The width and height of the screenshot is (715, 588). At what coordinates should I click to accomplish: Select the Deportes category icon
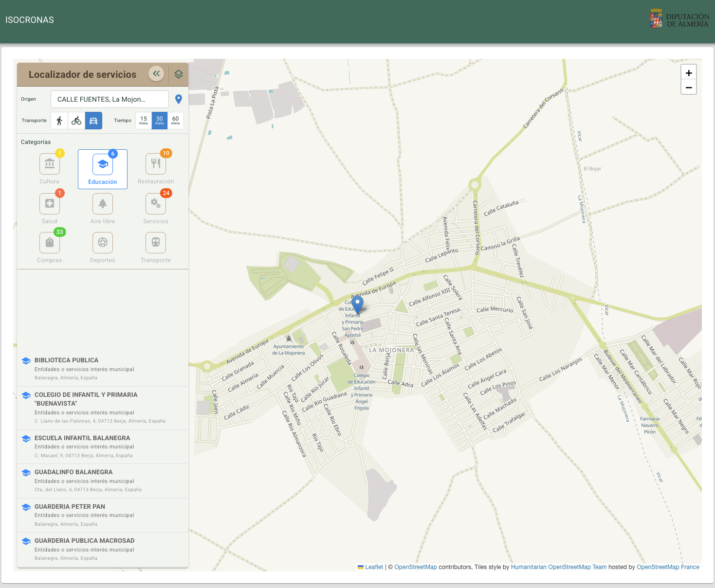[x=103, y=243]
